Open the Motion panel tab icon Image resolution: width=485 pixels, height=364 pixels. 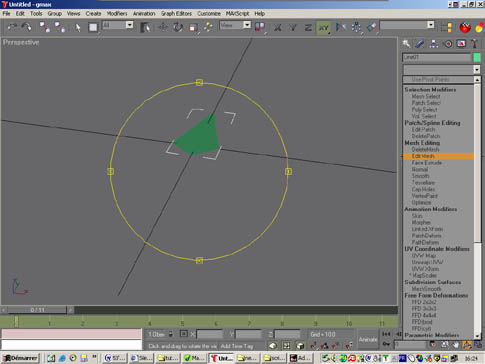point(448,44)
